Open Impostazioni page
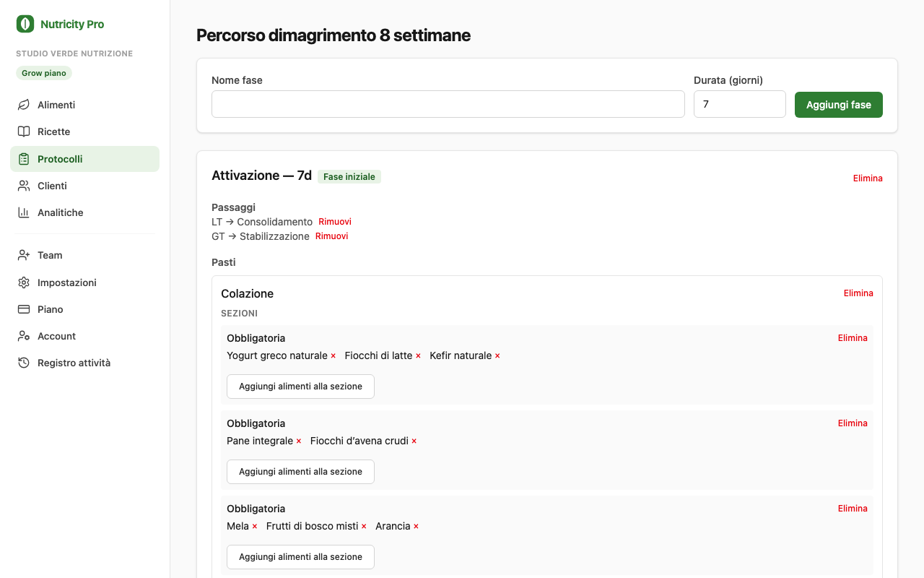The image size is (924, 578). [84, 282]
